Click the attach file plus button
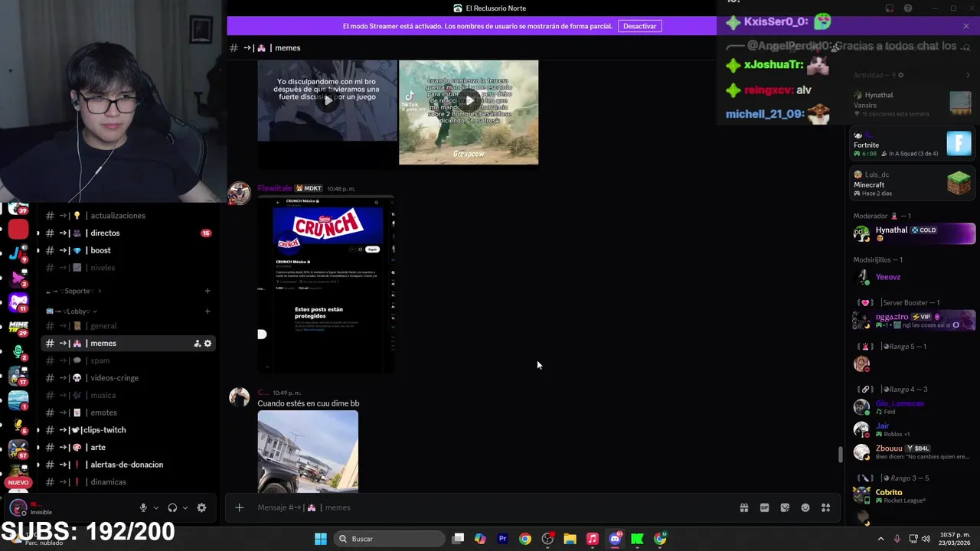The width and height of the screenshot is (980, 551). 239,507
